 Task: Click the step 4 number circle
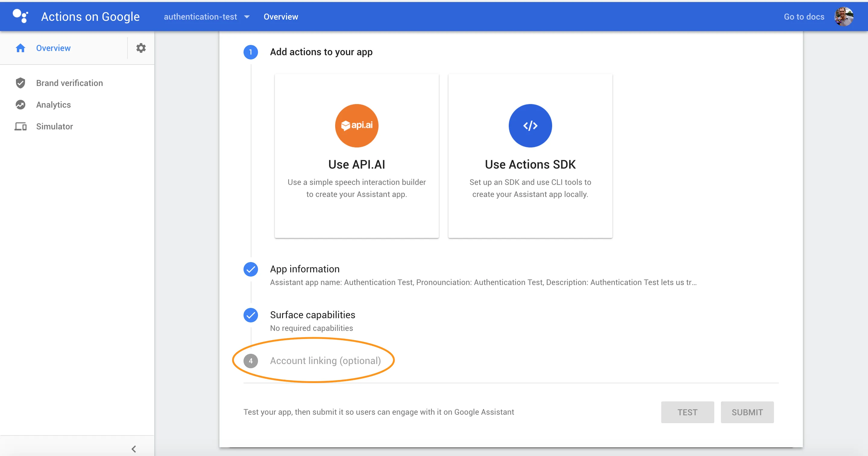[251, 361]
